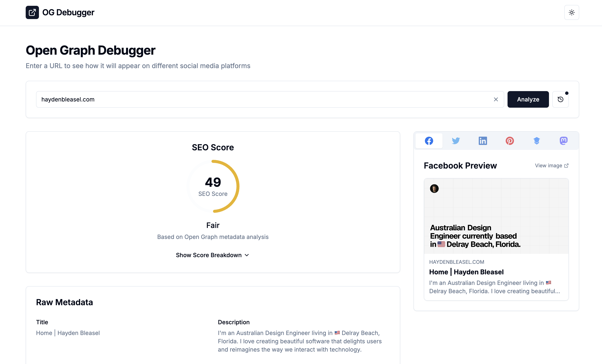Click the OG Debugger logo icon
The image size is (602, 364).
32,12
